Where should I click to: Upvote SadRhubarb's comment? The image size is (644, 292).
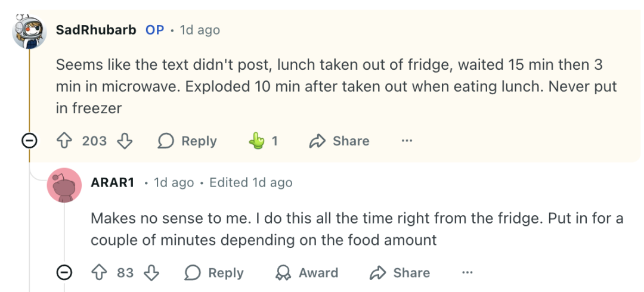pos(64,141)
